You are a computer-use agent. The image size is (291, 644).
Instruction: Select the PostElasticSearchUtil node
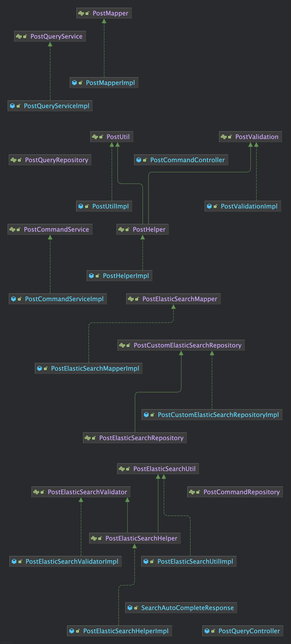[x=158, y=469]
